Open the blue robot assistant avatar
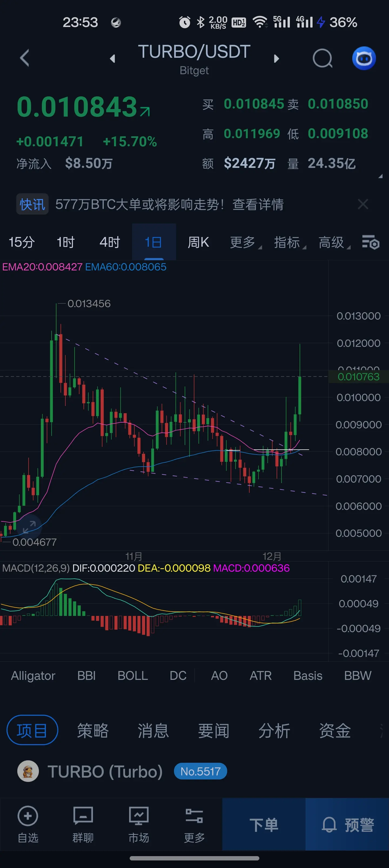389x868 pixels. [x=364, y=58]
